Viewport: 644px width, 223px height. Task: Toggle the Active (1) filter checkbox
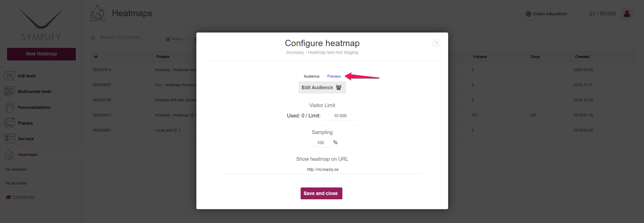tap(168, 39)
